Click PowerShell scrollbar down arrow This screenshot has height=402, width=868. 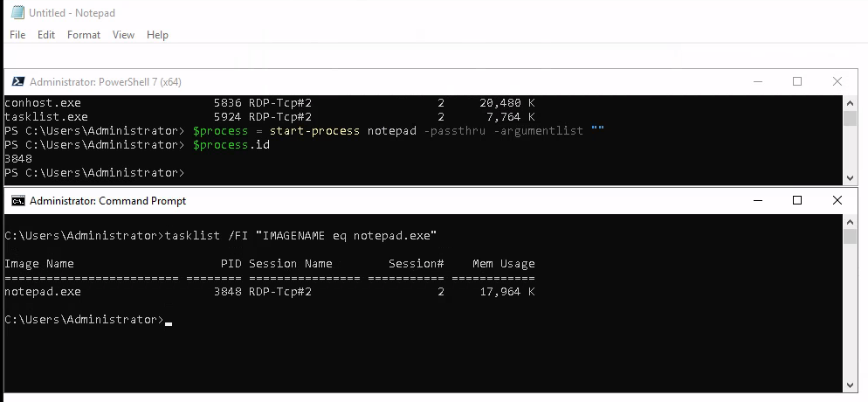pos(850,177)
